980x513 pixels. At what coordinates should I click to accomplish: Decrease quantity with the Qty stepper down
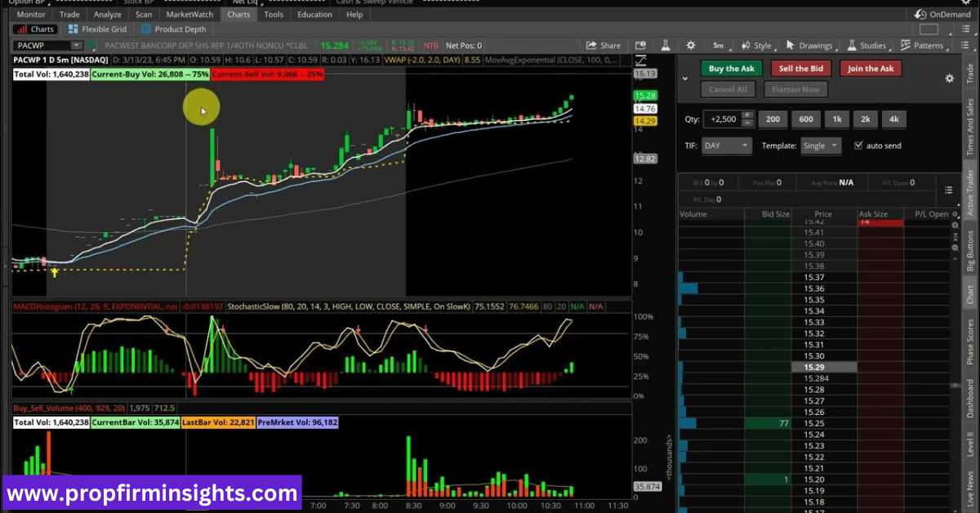click(746, 123)
